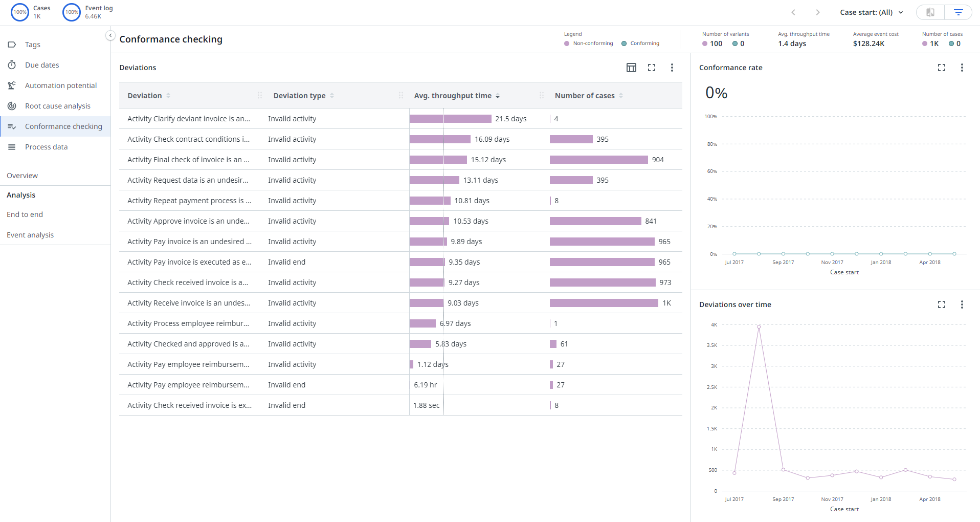Open more options for Deviations over time
This screenshot has width=980, height=522.
tap(962, 304)
